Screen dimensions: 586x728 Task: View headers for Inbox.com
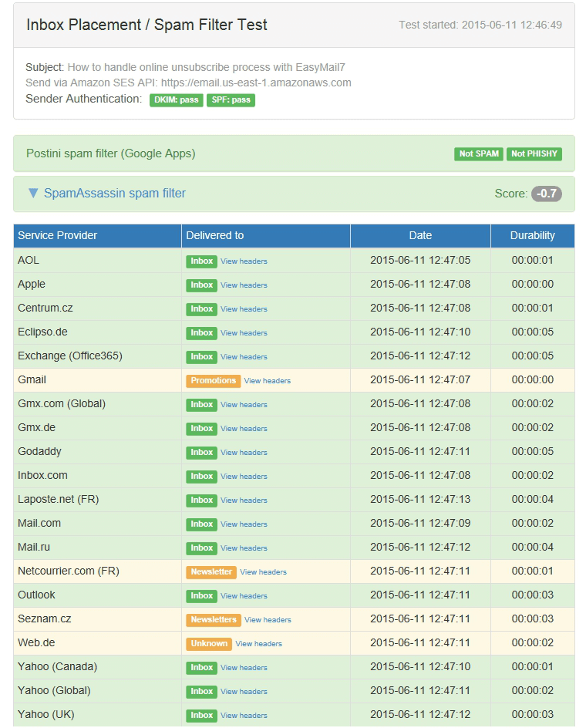pos(244,477)
